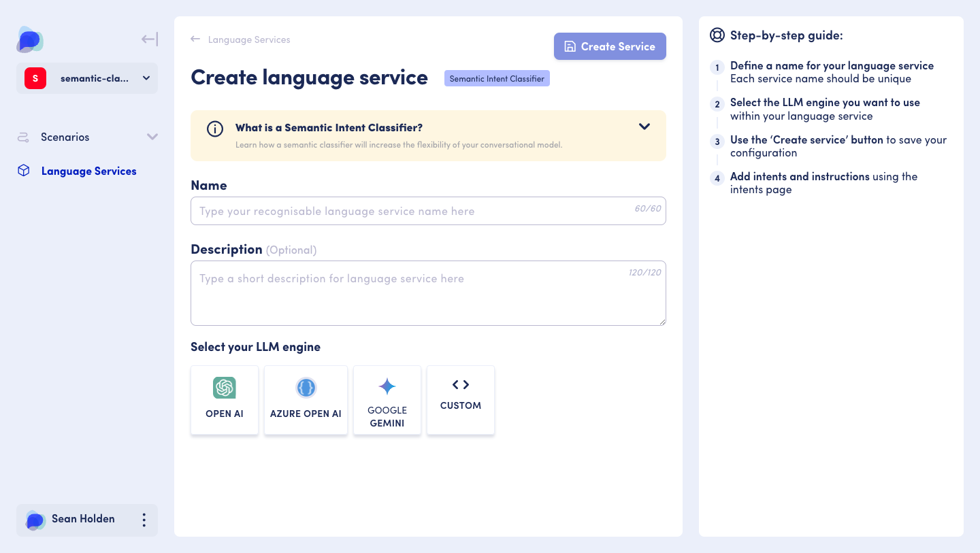Click the back arrow above the page title
980x553 pixels.
point(195,39)
